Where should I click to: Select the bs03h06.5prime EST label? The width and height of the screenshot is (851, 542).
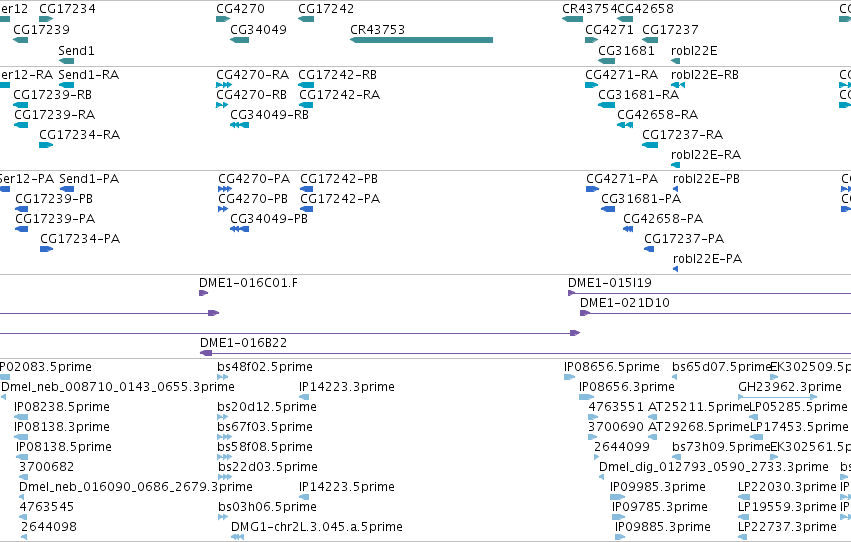click(267, 507)
